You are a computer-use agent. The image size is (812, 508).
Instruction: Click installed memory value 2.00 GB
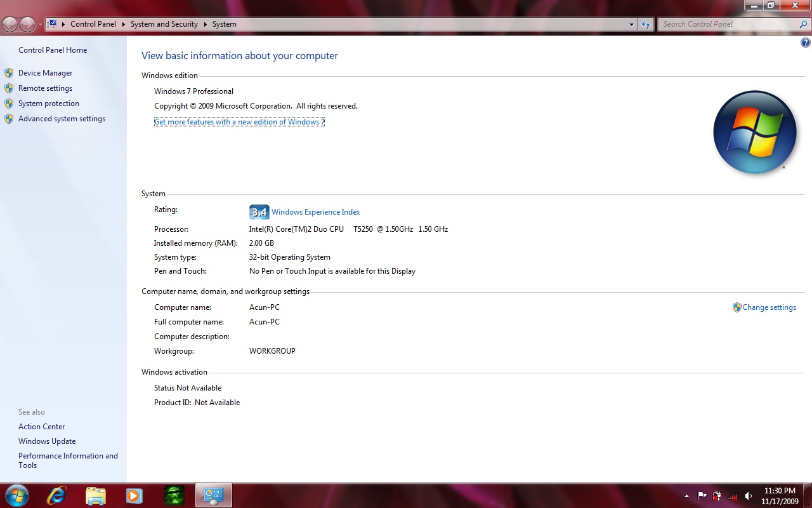click(x=261, y=243)
